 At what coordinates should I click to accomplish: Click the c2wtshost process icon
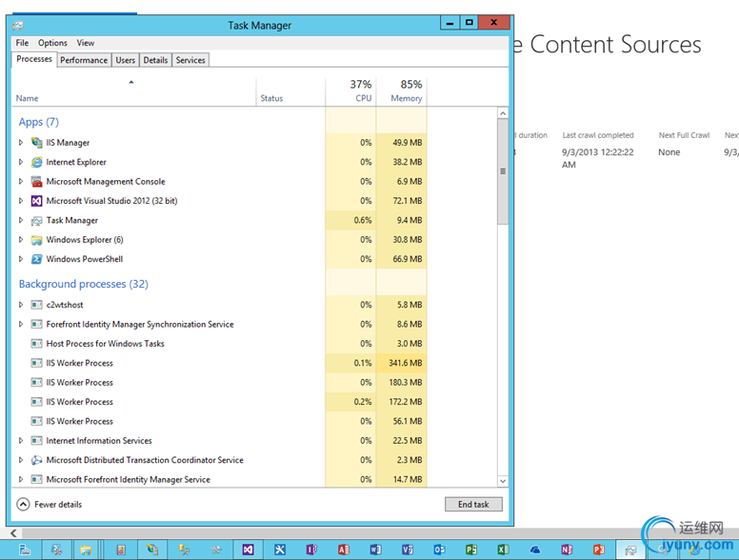pyautogui.click(x=36, y=305)
